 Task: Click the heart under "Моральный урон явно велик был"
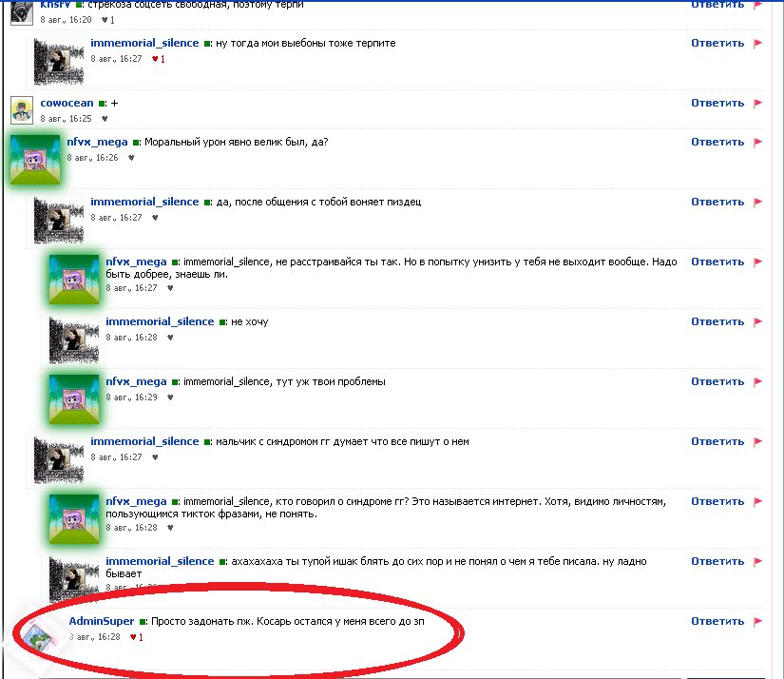[x=131, y=158]
